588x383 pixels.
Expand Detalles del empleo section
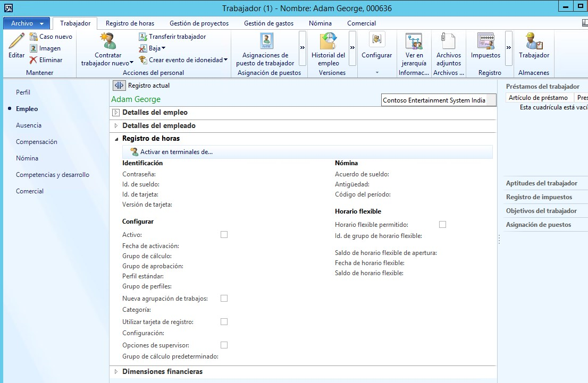[x=116, y=113]
